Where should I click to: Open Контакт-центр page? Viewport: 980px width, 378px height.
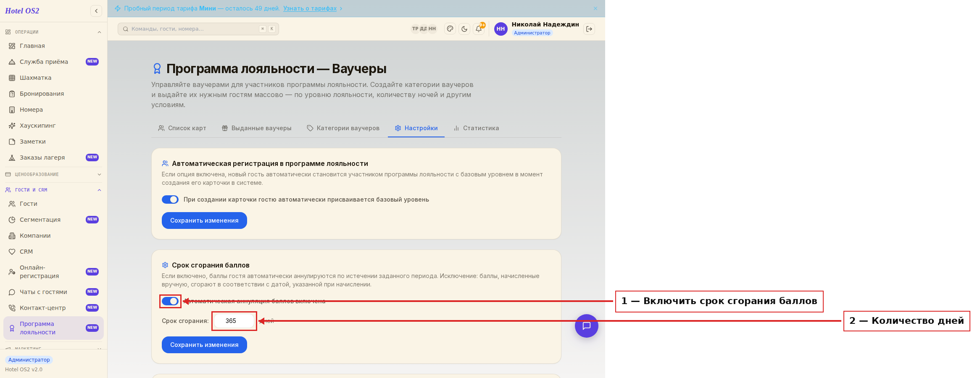tap(53, 308)
